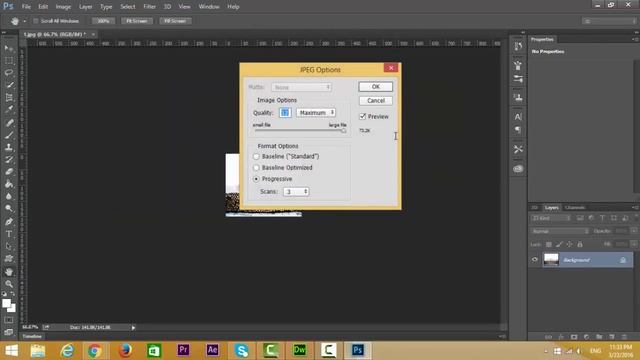Select the Lasso tool
This screenshot has width=640, height=360.
pyautogui.click(x=9, y=73)
